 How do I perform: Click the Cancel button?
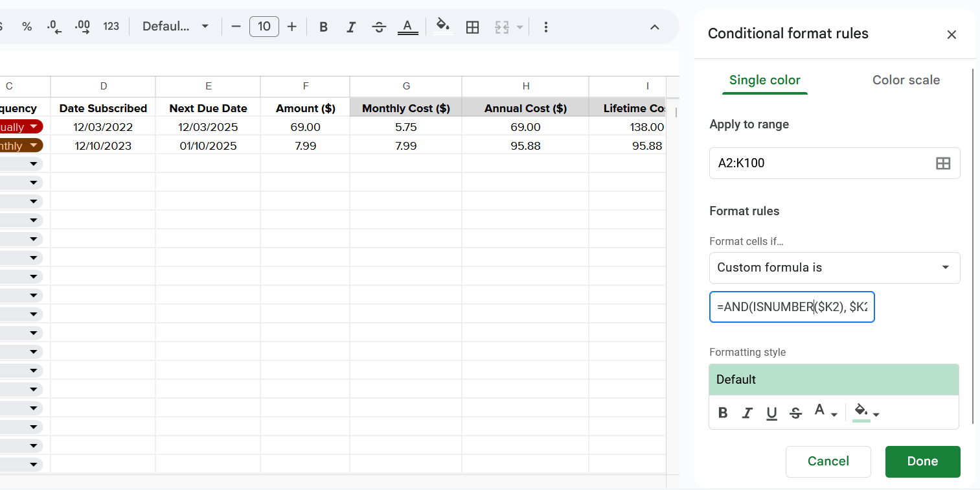click(828, 461)
